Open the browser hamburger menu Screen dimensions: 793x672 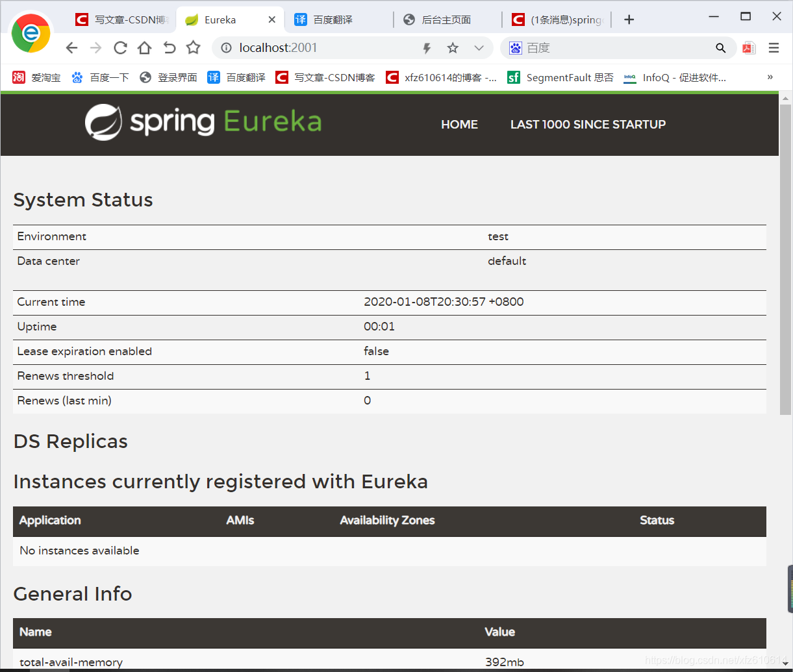click(x=774, y=47)
